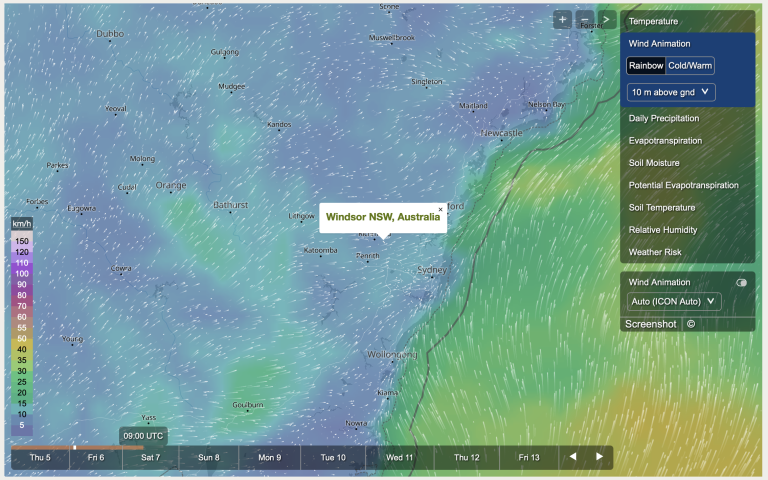Viewport: 768px width, 480px height.
Task: Click the Goulburn label on the map
Action: point(248,405)
